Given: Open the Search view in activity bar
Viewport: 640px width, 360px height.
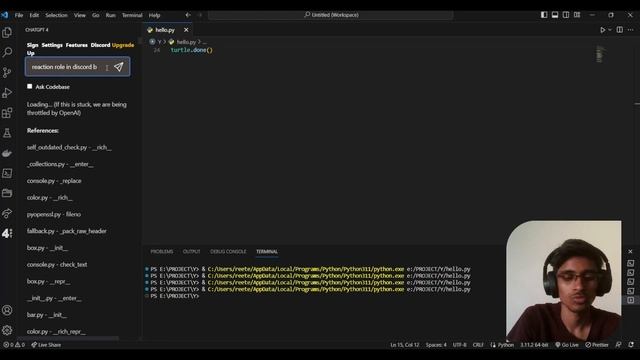Looking at the screenshot, I should [7, 52].
